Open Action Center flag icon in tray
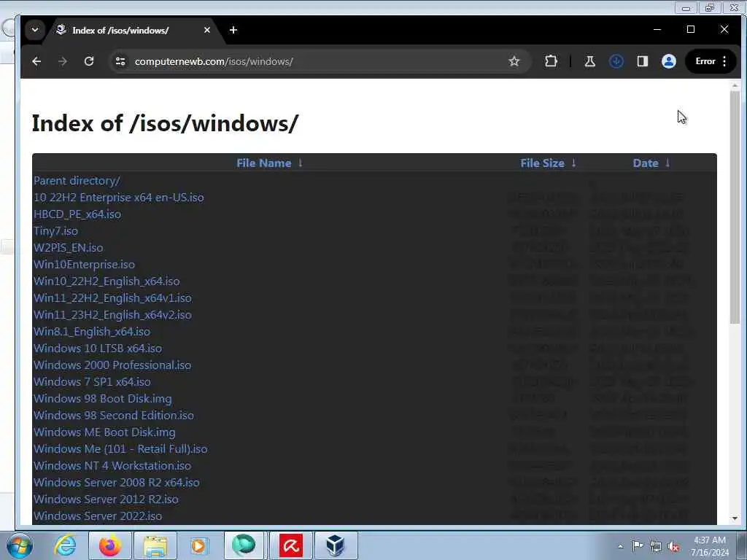Viewport: 747px width, 560px height. coord(638,545)
